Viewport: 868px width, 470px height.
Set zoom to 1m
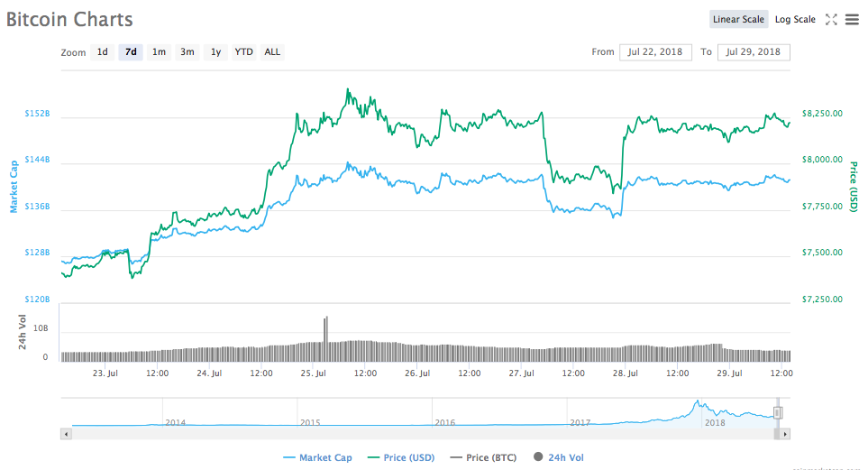click(x=159, y=52)
